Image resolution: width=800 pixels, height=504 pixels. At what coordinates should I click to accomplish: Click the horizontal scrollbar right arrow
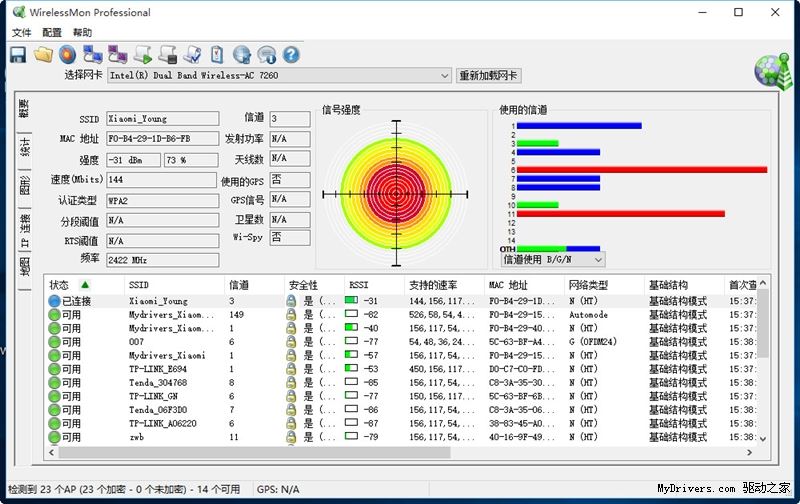point(749,452)
